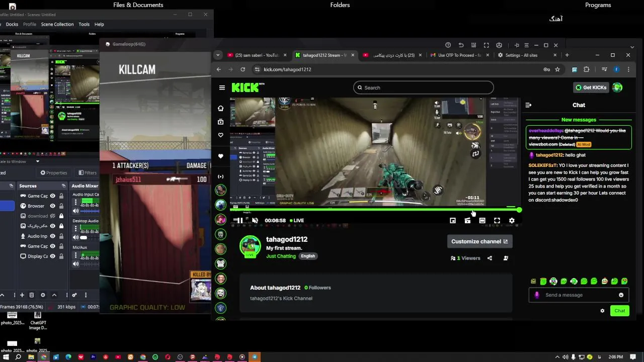Click Customize channel button
The height and width of the screenshot is (362, 644).
coord(479,241)
